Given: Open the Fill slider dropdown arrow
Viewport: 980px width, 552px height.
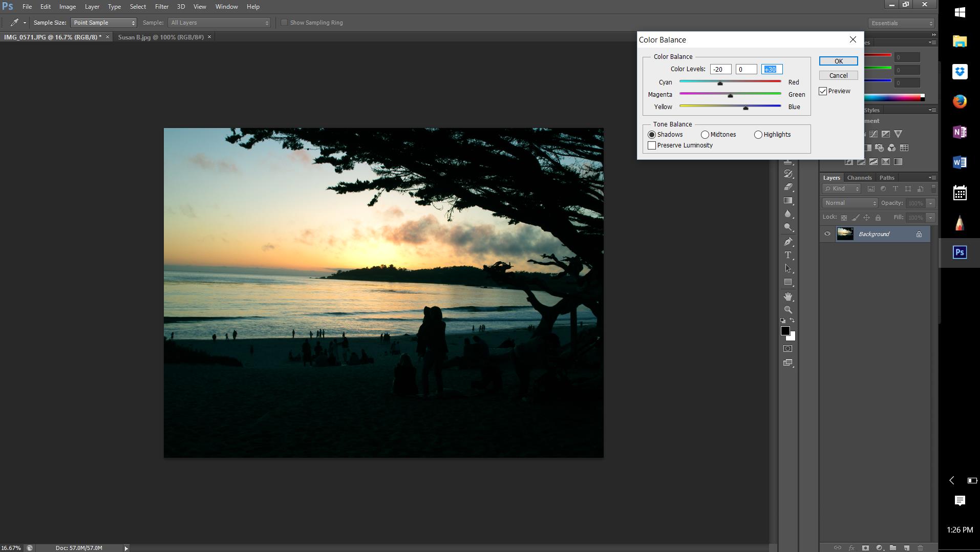Looking at the screenshot, I should coord(930,218).
